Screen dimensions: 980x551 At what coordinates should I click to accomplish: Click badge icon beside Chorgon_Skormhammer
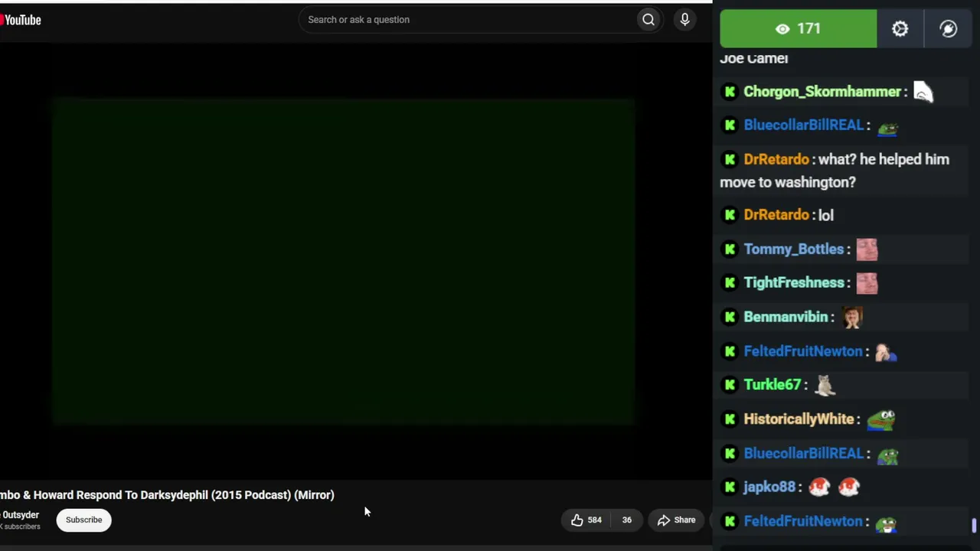[730, 92]
